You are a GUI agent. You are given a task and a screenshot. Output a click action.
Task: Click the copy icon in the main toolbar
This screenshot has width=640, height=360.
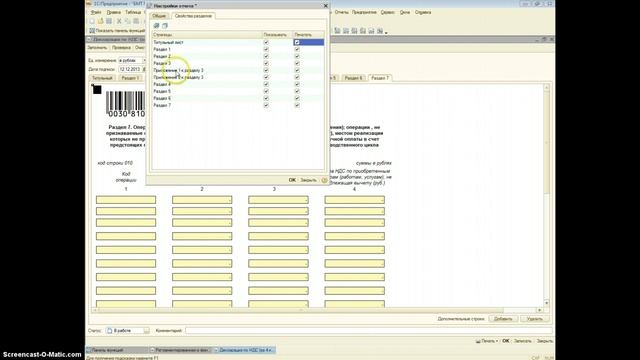click(x=128, y=21)
